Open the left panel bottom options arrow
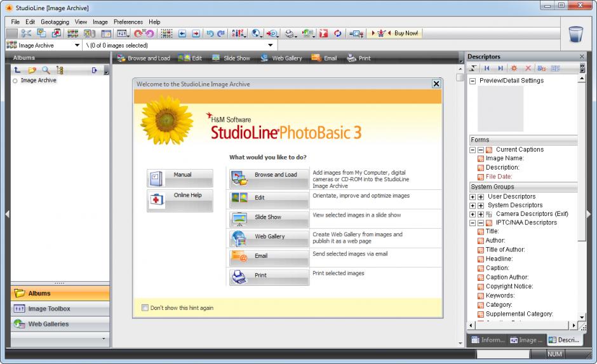The height and width of the screenshot is (364, 597). pyautogui.click(x=104, y=339)
